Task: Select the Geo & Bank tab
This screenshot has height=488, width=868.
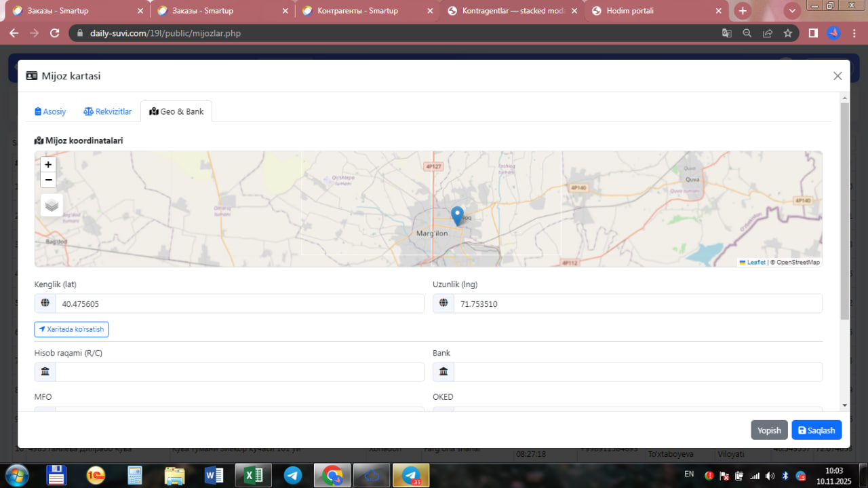Action: [176, 111]
